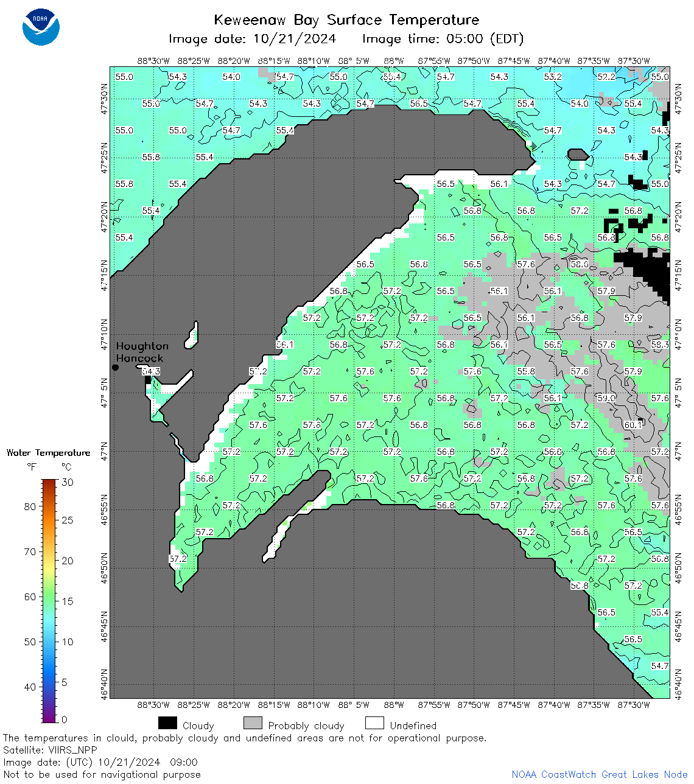Image resolution: width=694 pixels, height=784 pixels.
Task: Click the 40 °F tick label on the scale
Action: coord(30,687)
